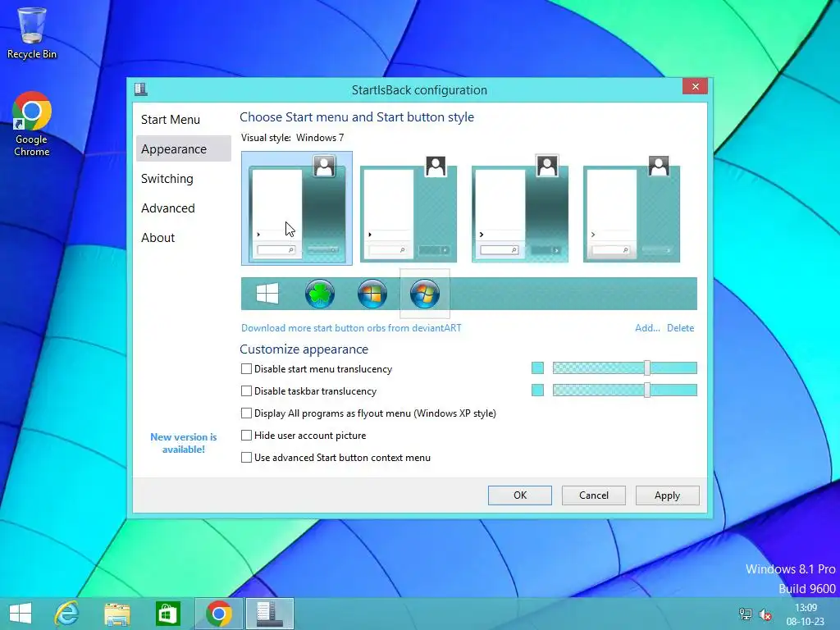Screen dimensions: 840x630
Task: Choose the green clover start button orb
Action: [320, 294]
